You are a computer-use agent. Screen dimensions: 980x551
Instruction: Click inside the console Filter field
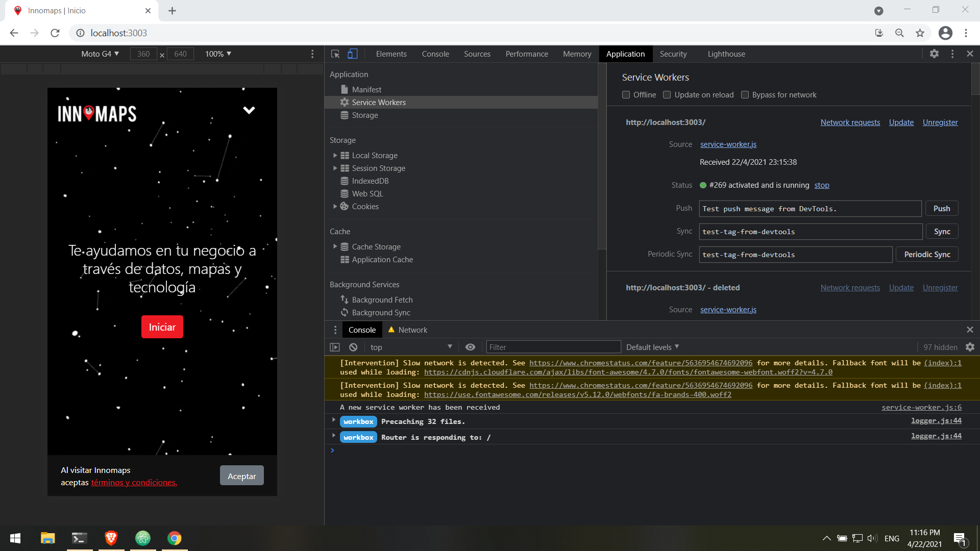tap(553, 347)
